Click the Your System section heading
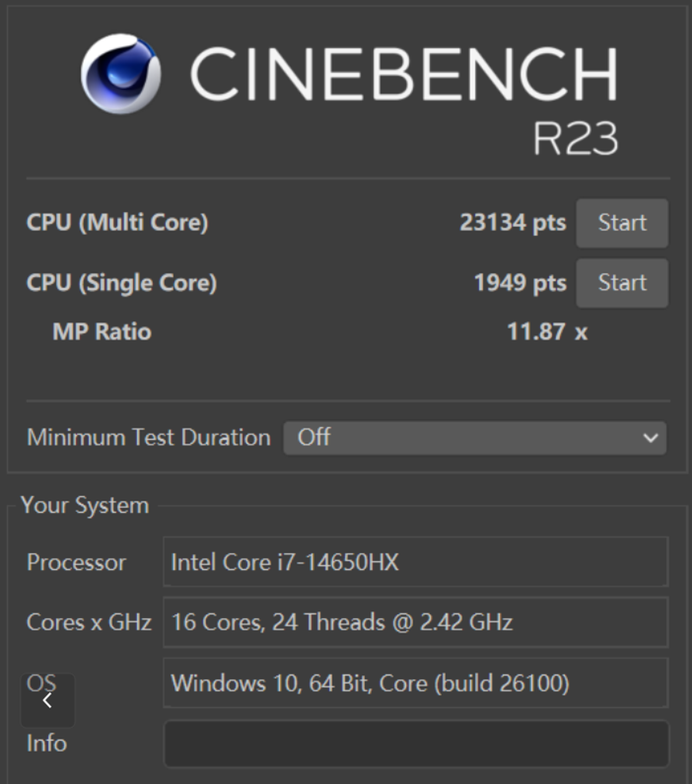The image size is (692, 784). [x=85, y=505]
